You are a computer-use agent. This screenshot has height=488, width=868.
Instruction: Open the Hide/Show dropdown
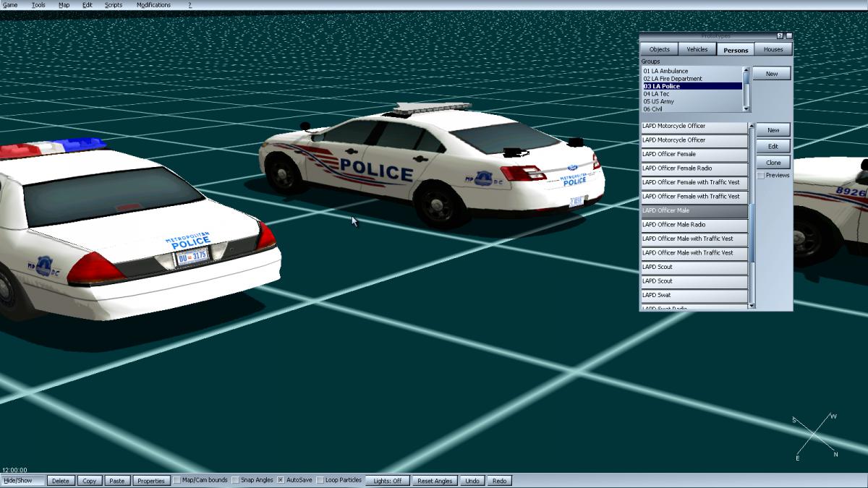[x=22, y=480]
